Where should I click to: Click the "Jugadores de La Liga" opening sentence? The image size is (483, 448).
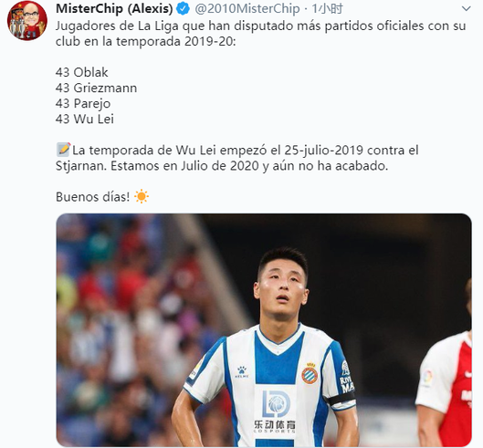click(x=260, y=33)
